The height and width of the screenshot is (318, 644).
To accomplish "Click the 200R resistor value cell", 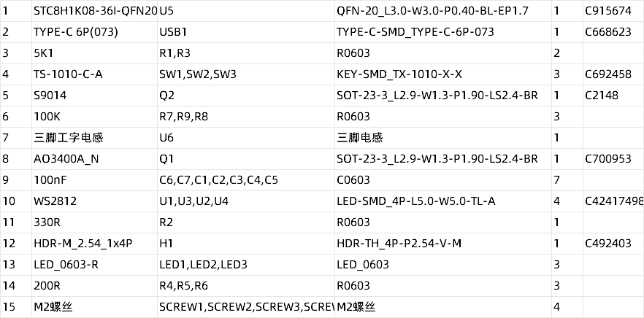I will point(94,286).
